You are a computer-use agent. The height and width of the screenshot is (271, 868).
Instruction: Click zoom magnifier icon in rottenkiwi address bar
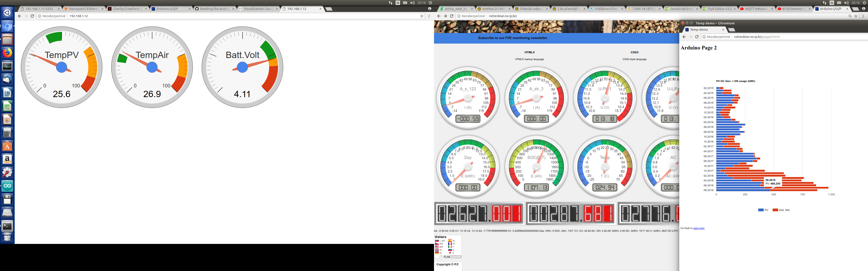pos(850,16)
